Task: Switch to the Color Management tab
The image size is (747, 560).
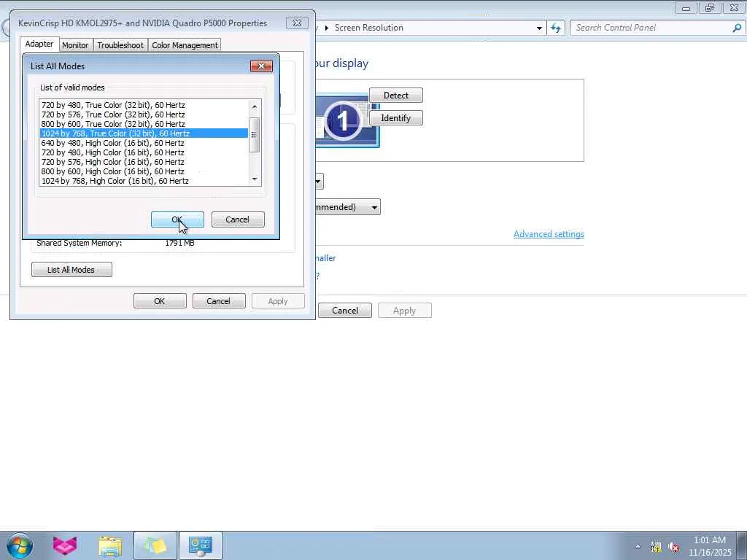Action: click(x=185, y=45)
